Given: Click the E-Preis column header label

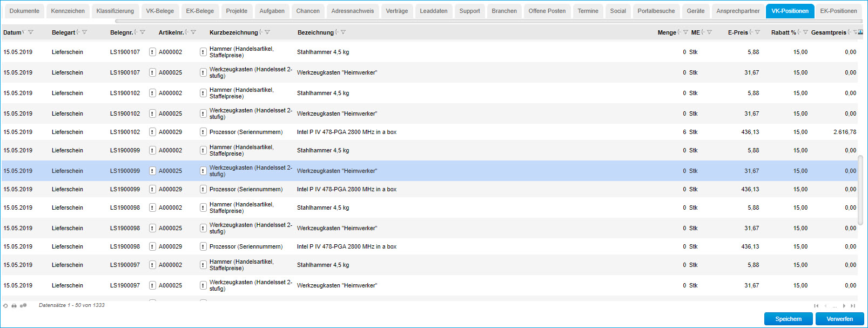Looking at the screenshot, I should pos(738,32).
